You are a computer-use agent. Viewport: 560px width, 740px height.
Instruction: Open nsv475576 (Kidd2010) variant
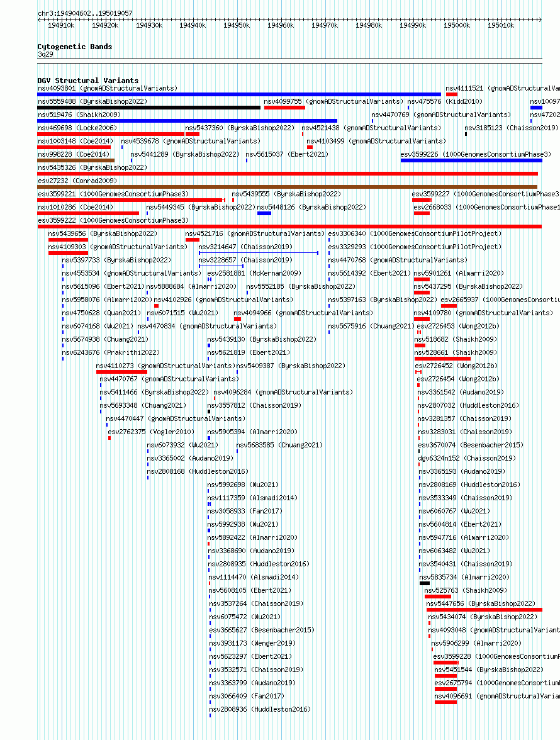pyautogui.click(x=445, y=101)
